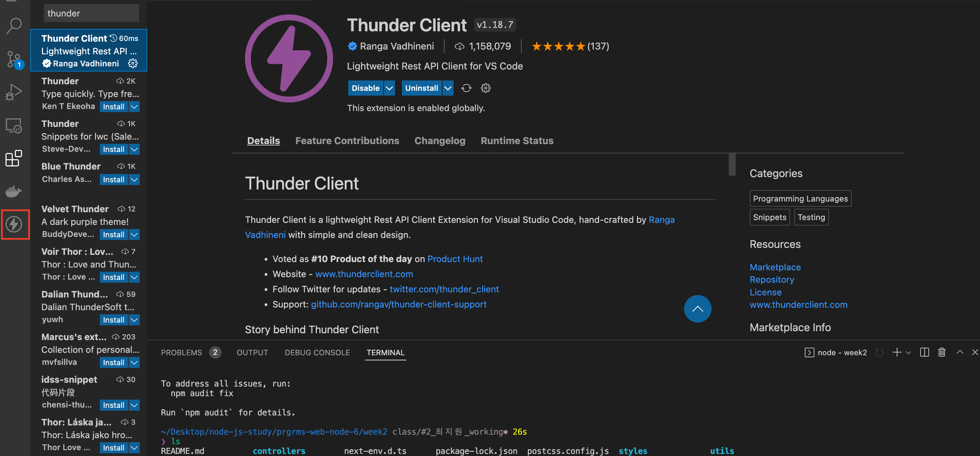The width and height of the screenshot is (980, 456).
Task: Open License resource link
Action: [x=765, y=292]
